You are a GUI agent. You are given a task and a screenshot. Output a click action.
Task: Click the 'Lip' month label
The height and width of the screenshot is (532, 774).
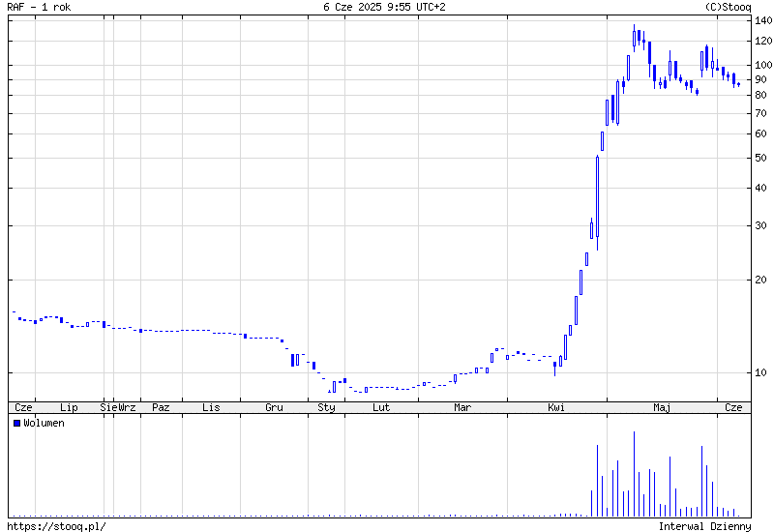[69, 407]
